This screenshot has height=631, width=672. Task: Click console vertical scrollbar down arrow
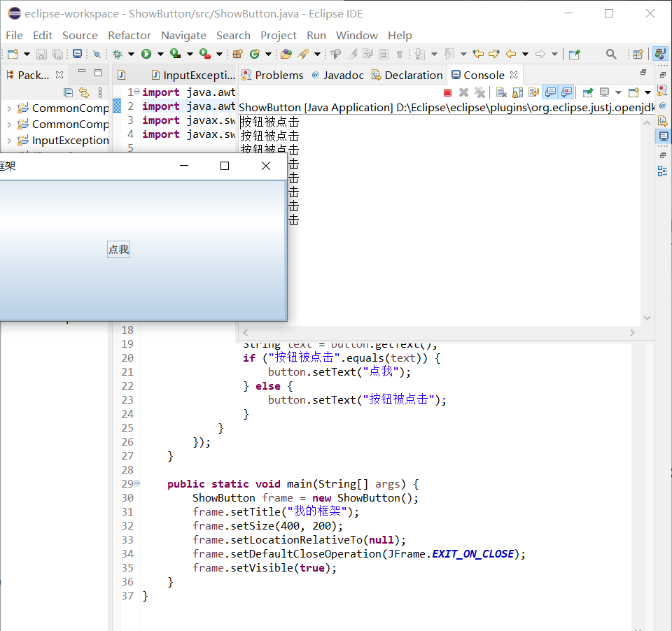pyautogui.click(x=647, y=318)
